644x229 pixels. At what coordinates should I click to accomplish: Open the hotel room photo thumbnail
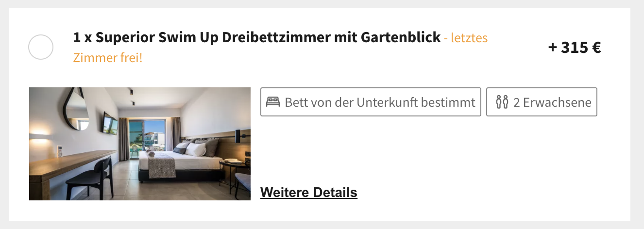(140, 144)
